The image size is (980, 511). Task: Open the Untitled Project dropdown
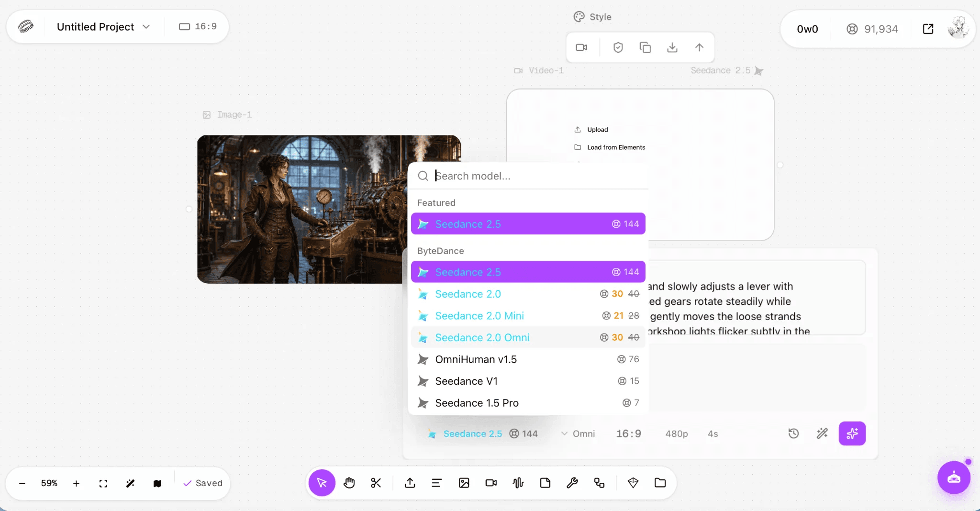click(103, 27)
